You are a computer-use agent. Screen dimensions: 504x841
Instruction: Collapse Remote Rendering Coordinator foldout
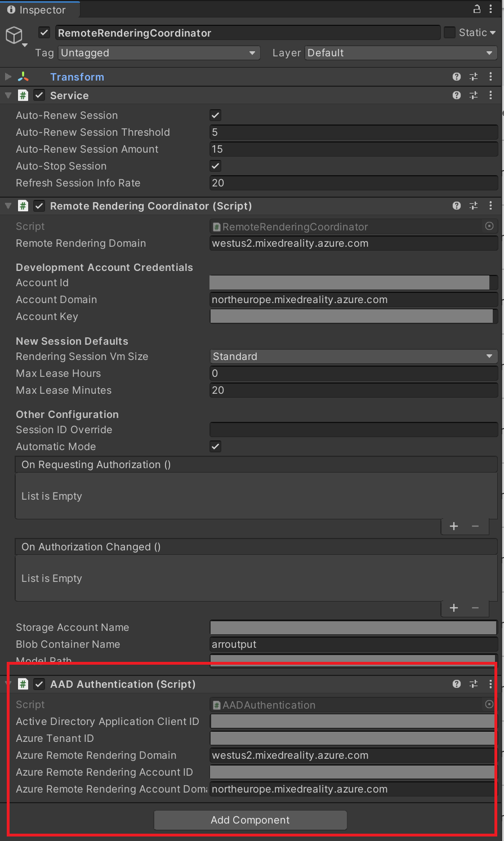pyautogui.click(x=8, y=206)
